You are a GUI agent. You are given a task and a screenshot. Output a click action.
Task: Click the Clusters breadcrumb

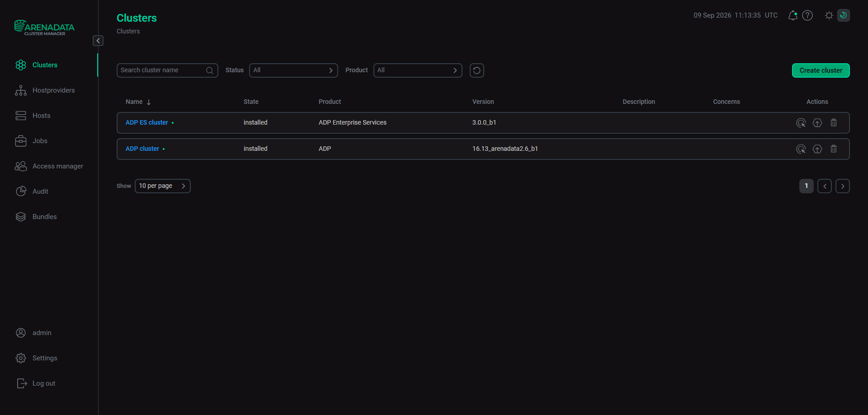[x=128, y=31]
